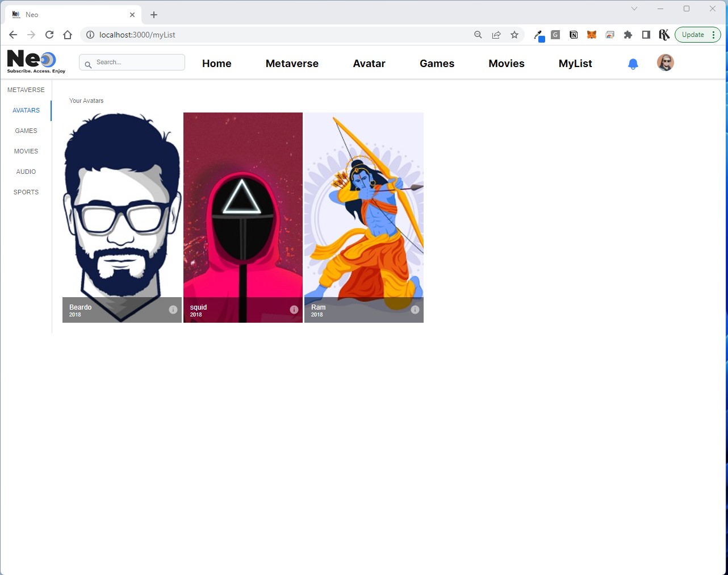Select AVATARS in the sidebar
This screenshot has width=728, height=575.
pos(26,110)
